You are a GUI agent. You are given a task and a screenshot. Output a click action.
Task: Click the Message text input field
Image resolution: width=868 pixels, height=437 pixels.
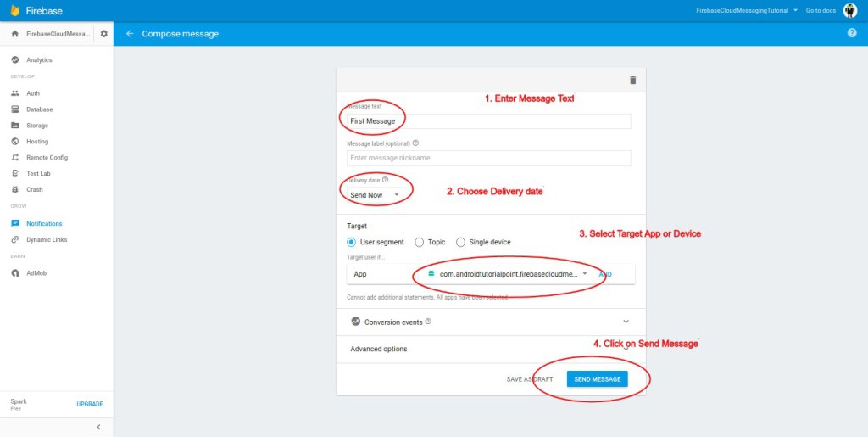(x=489, y=120)
